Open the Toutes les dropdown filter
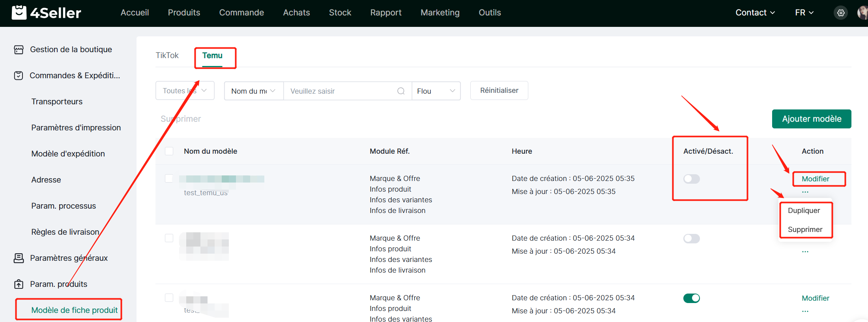The height and width of the screenshot is (322, 868). click(x=185, y=91)
